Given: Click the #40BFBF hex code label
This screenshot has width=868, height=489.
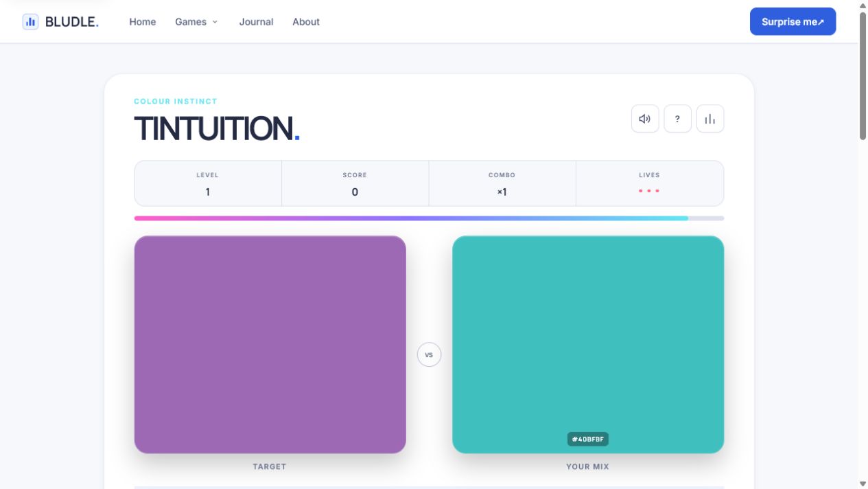Looking at the screenshot, I should 588,439.
